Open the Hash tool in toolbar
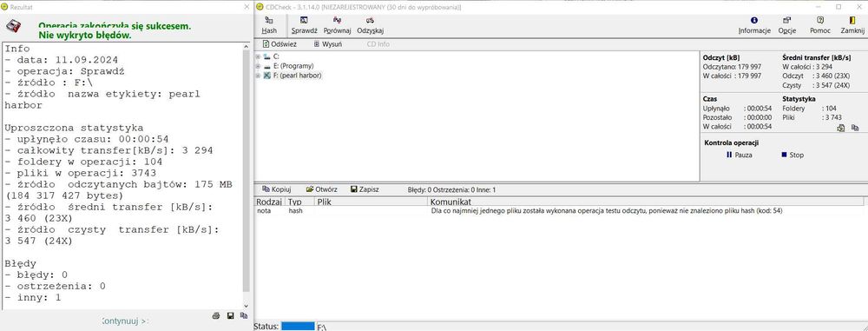 pos(269,25)
